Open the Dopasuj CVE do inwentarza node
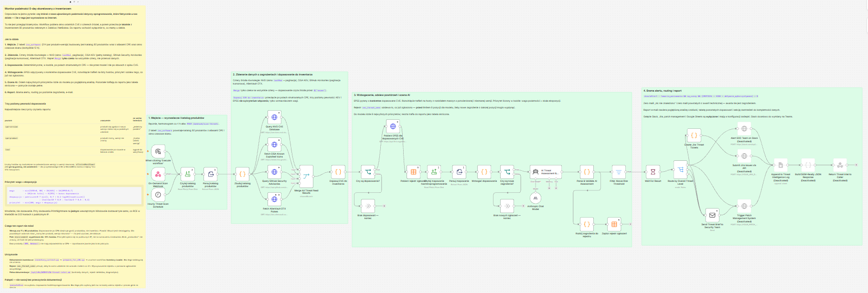 click(x=338, y=172)
